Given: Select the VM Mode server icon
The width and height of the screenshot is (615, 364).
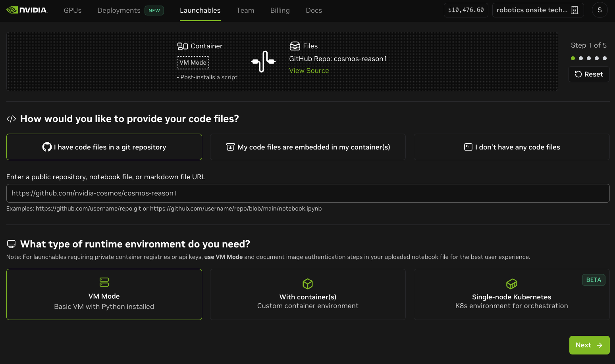Looking at the screenshot, I should pyautogui.click(x=104, y=282).
